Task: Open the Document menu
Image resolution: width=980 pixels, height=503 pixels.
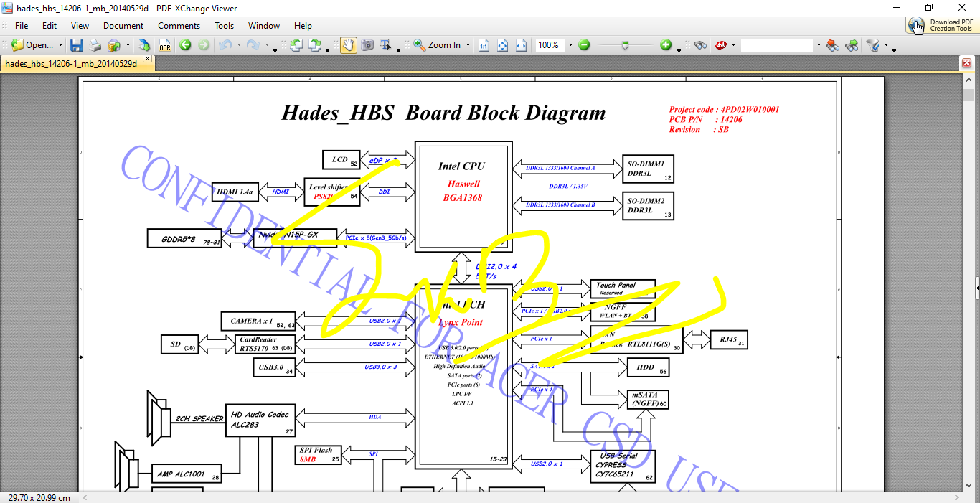Action: (123, 26)
